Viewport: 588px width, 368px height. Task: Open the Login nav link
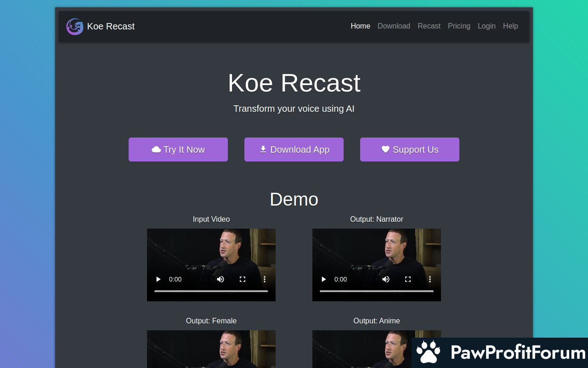tap(486, 26)
